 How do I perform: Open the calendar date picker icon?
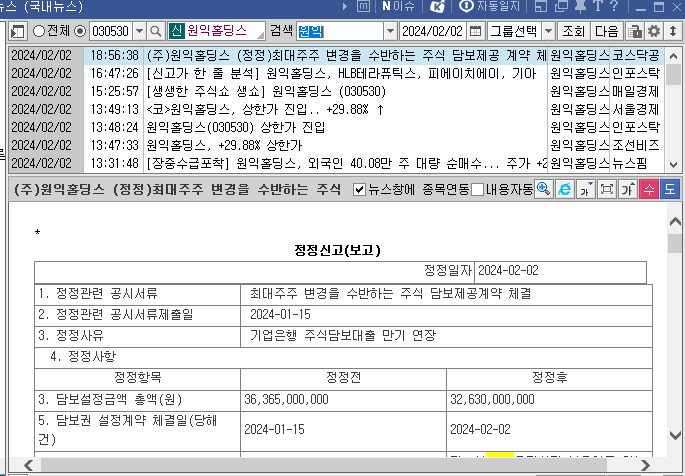[475, 31]
